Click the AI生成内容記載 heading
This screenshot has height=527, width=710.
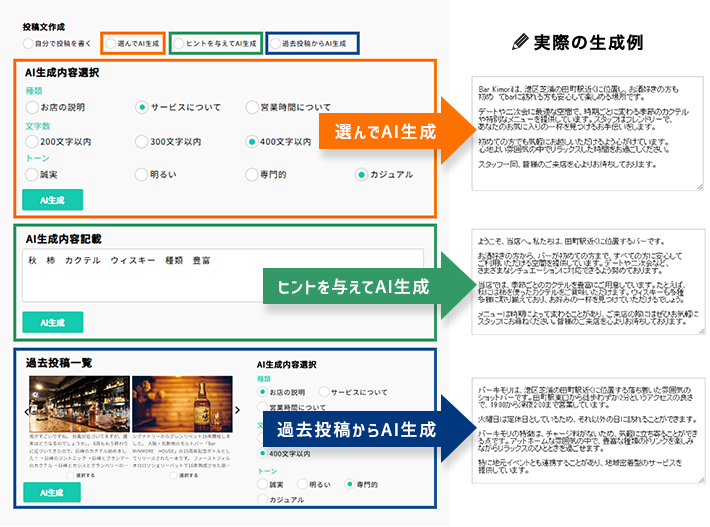[63, 239]
